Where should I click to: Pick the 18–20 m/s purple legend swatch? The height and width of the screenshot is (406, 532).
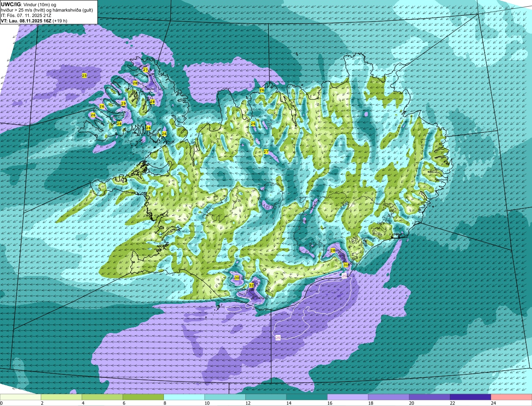click(x=389, y=397)
